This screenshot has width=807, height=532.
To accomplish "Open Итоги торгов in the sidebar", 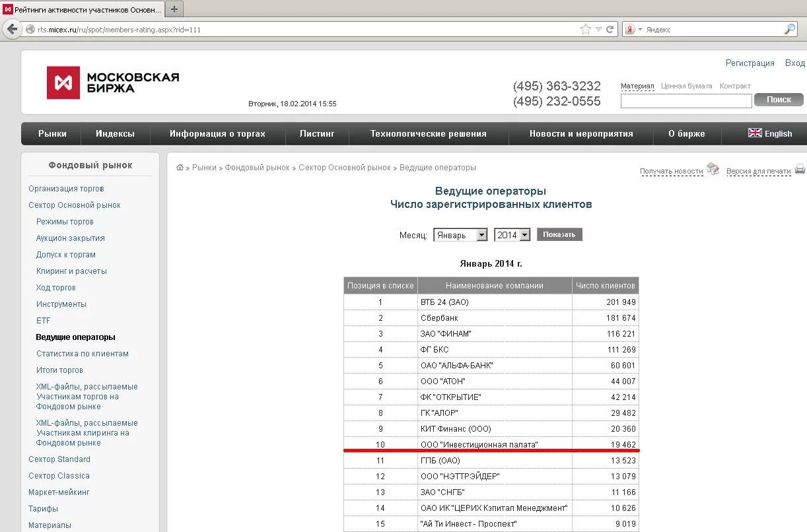I will pyautogui.click(x=59, y=370).
